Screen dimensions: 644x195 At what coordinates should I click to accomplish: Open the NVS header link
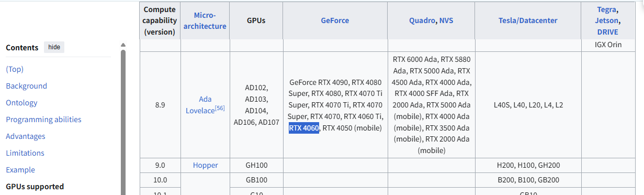tap(446, 20)
